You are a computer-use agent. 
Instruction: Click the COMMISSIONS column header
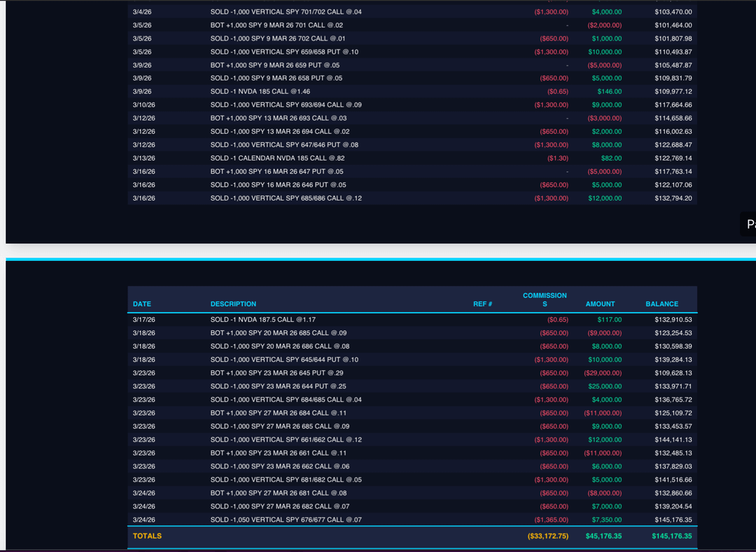coord(545,299)
